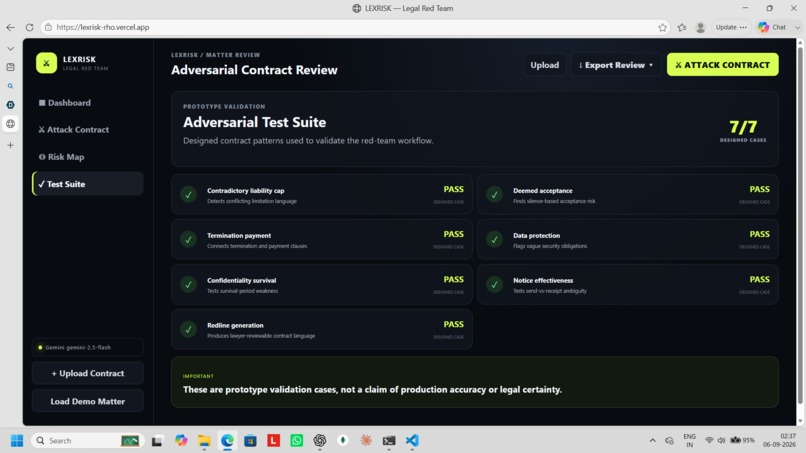Show hidden system tray icons chevron

[652, 441]
